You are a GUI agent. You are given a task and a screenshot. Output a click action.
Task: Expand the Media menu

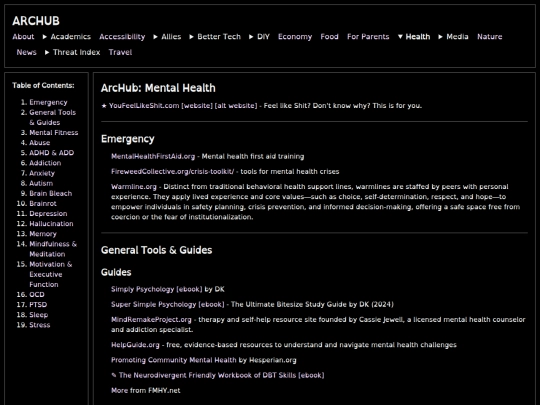453,37
